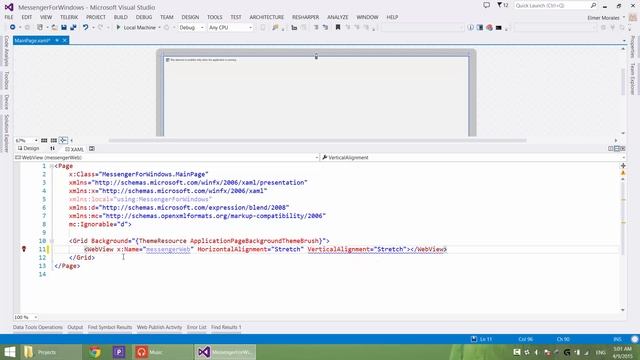Expand the Local Machine target dropdown arrow
The height and width of the screenshot is (360, 640).
tap(159, 27)
